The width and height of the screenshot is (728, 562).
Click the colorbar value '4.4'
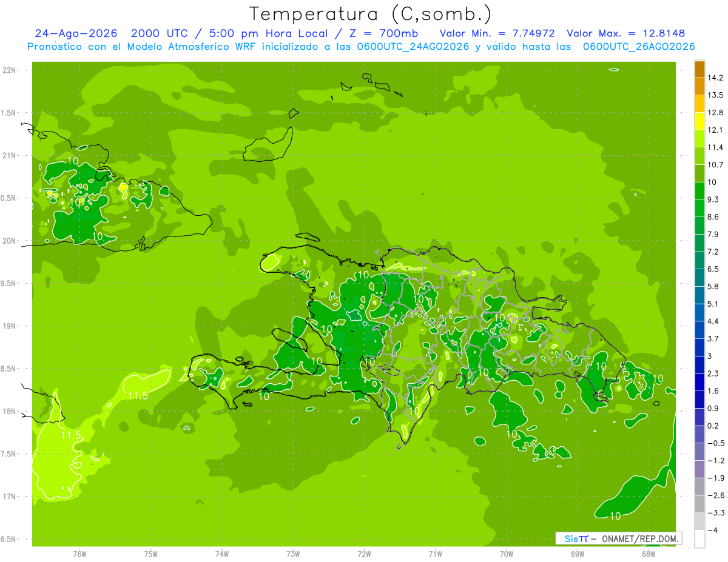714,321
